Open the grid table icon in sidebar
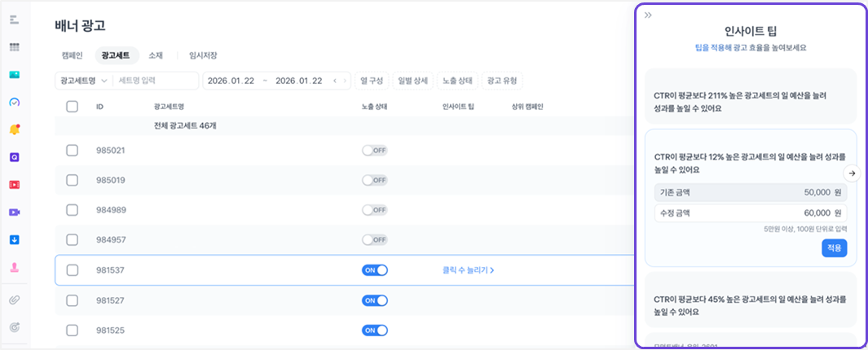Viewport: 868px width, 350px height. (15, 47)
